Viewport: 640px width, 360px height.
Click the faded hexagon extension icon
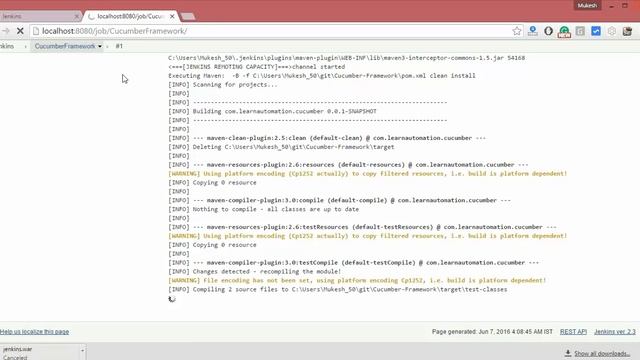click(x=611, y=31)
